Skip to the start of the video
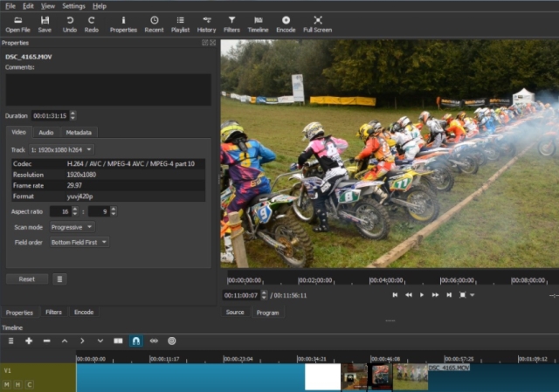559x392 pixels. click(x=395, y=295)
